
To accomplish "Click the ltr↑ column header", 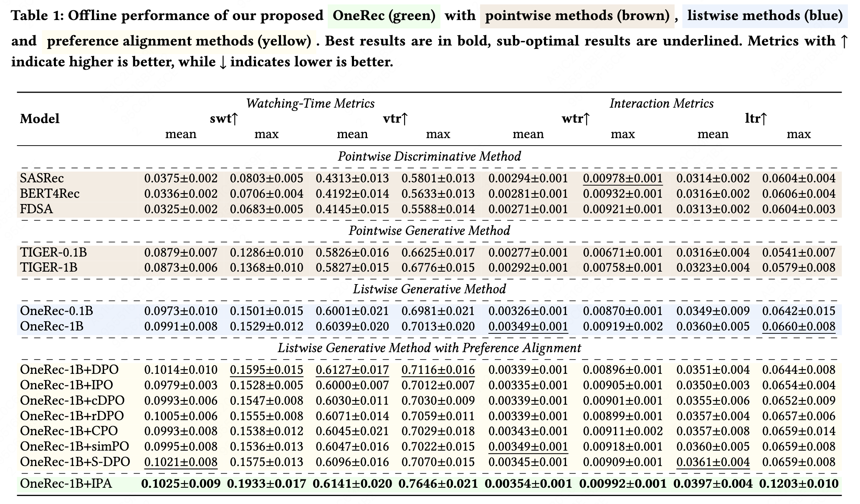I will click(756, 119).
